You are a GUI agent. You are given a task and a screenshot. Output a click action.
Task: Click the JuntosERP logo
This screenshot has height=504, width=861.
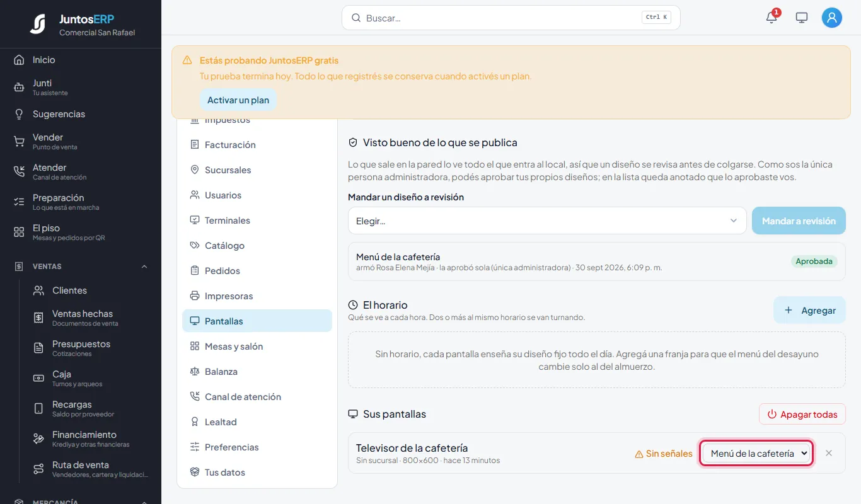point(38,24)
